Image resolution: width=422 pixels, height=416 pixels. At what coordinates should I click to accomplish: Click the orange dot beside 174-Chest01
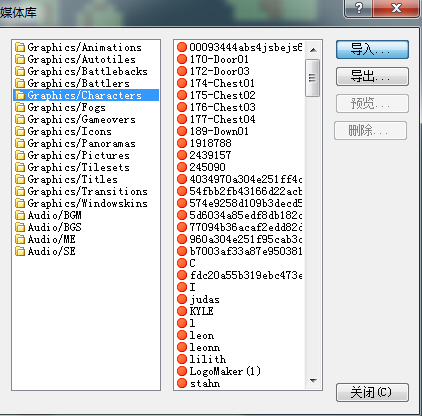(182, 83)
